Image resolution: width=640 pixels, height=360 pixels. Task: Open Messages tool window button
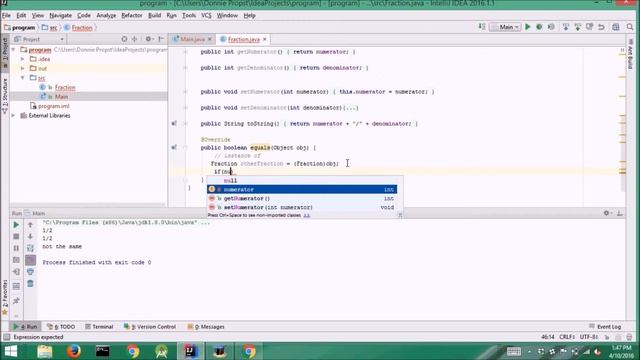[x=206, y=327]
